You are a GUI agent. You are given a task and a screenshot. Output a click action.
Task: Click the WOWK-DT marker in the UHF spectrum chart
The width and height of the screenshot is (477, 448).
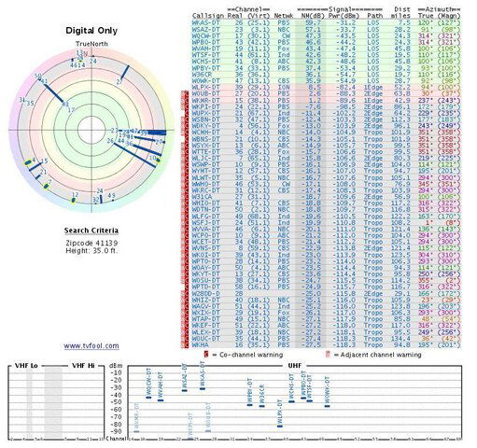tap(327, 406)
